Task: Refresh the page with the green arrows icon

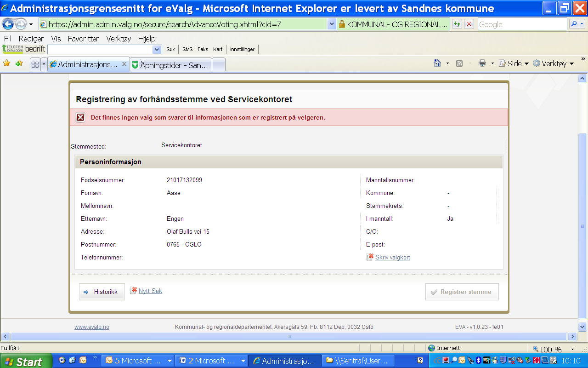Action: pos(457,24)
